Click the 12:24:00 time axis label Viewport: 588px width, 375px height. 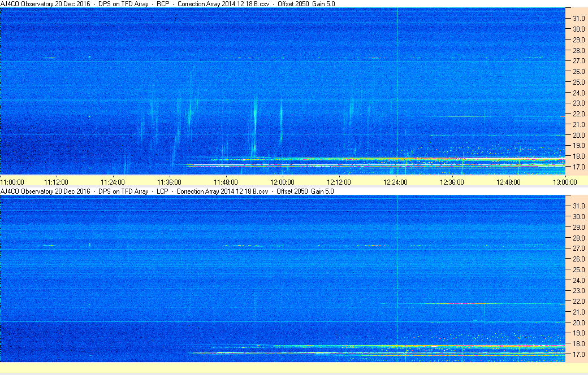[395, 182]
